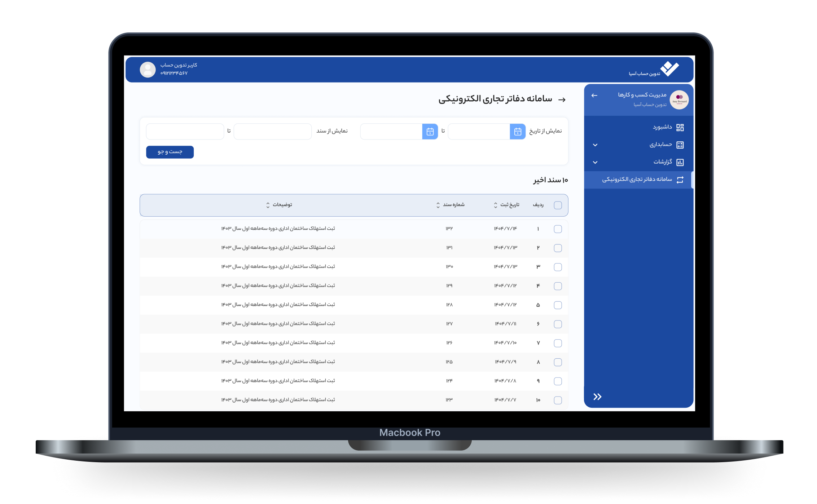
Task: Click the end date calendar icon
Action: click(430, 132)
